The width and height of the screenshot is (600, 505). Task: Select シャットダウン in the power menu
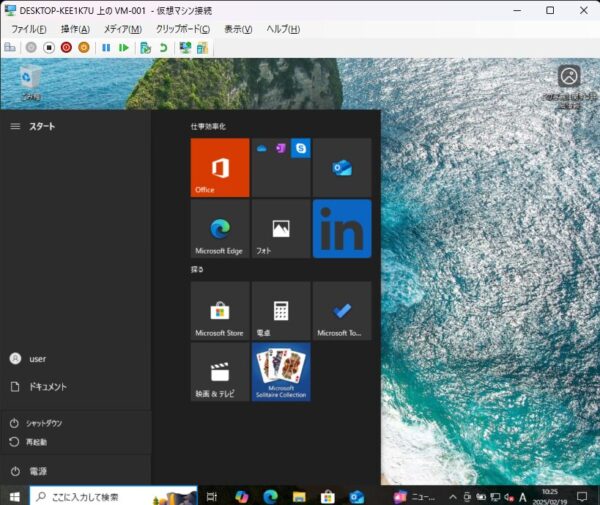tap(76, 423)
